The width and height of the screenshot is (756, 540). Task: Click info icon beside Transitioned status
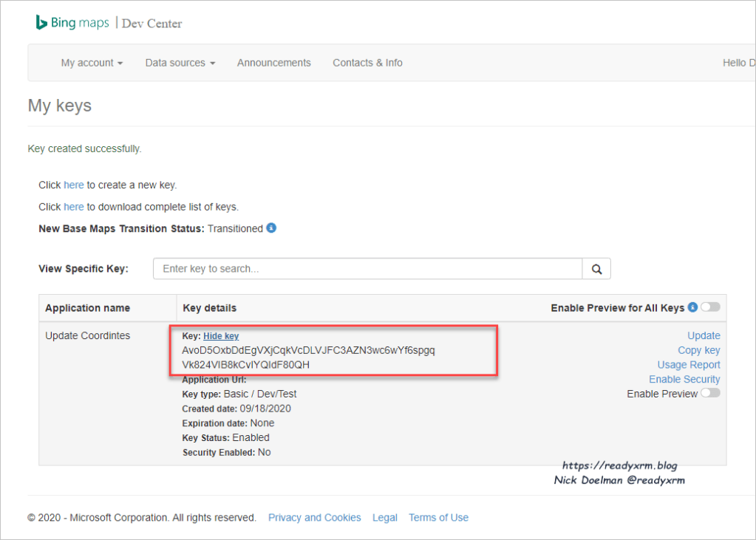(271, 228)
